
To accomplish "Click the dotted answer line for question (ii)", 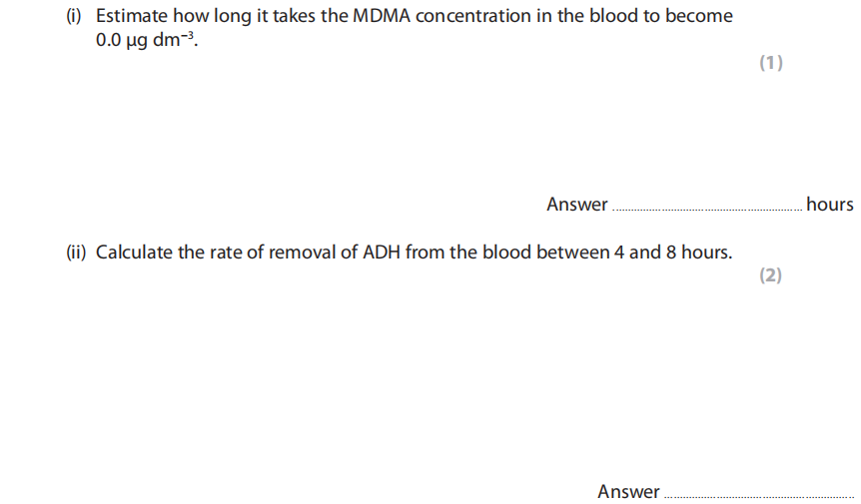I will coord(759,496).
